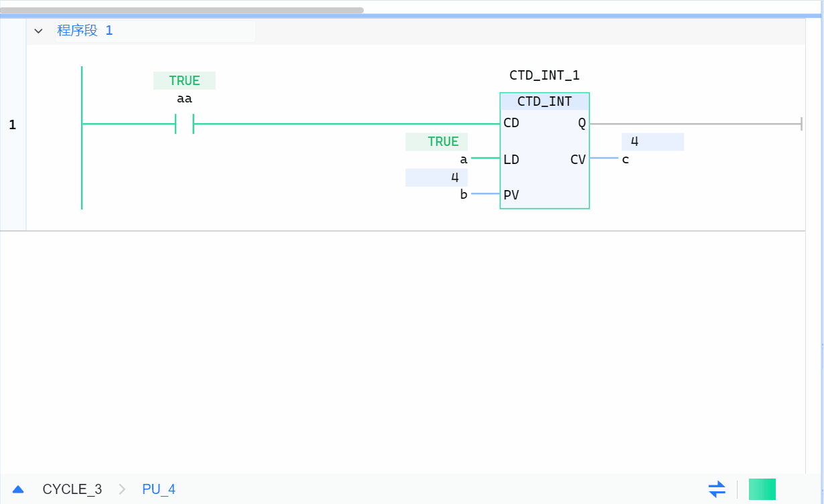Click the up triangle breadcrumb icon

click(18, 489)
